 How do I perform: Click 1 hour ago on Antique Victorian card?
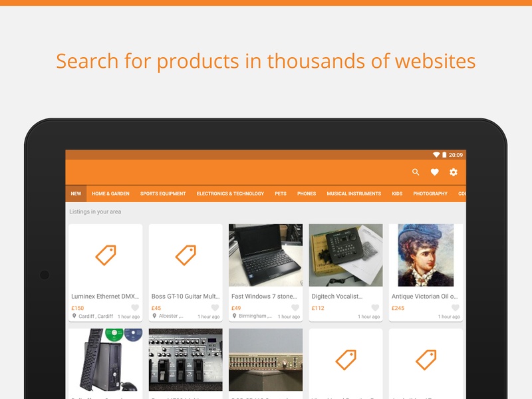coord(449,317)
